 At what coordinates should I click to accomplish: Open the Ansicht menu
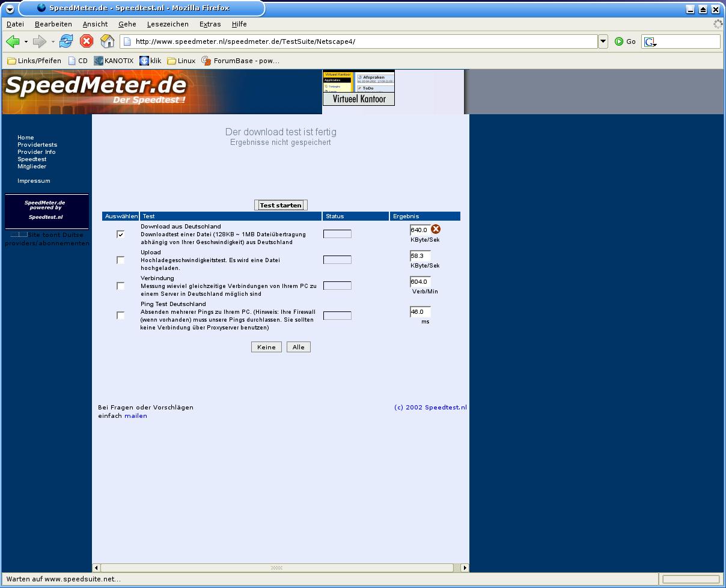(95, 24)
